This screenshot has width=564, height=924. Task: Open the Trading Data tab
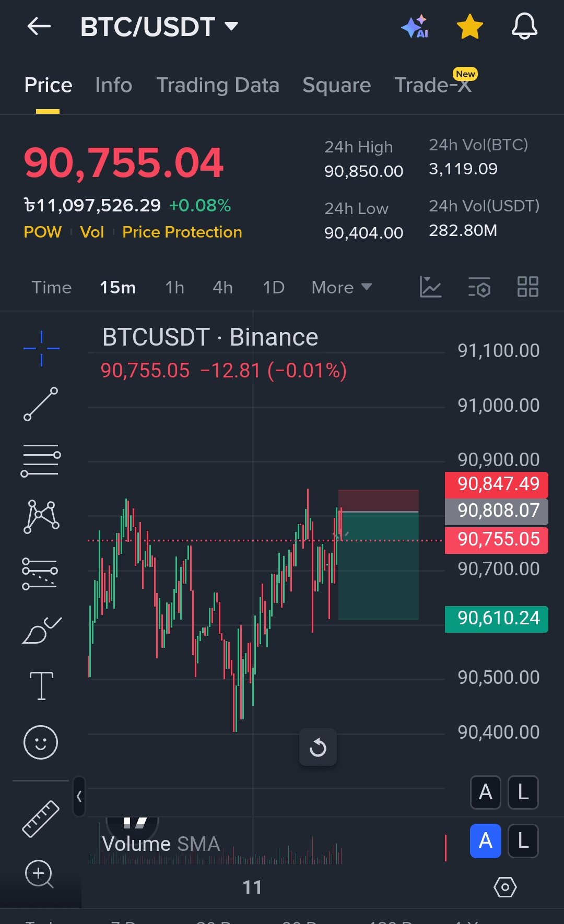coord(218,85)
